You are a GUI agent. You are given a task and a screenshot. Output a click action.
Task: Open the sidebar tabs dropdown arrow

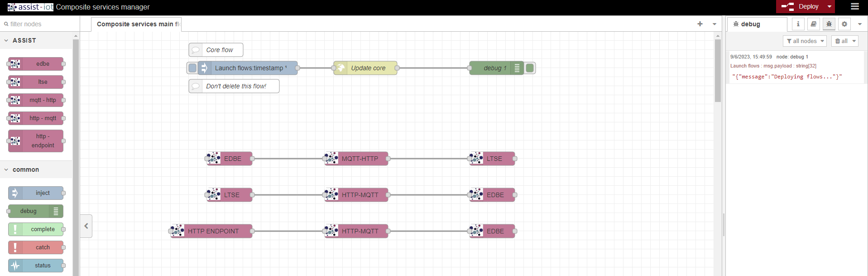(860, 24)
